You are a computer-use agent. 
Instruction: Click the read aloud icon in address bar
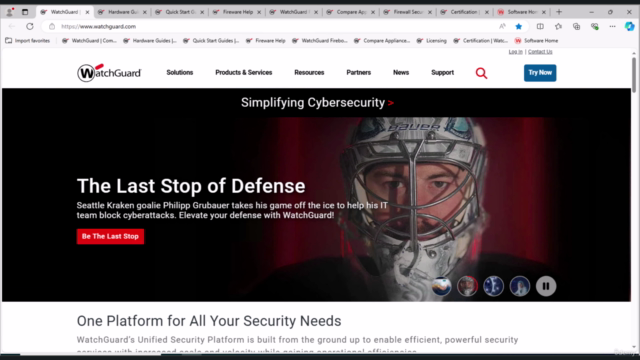[502, 27]
